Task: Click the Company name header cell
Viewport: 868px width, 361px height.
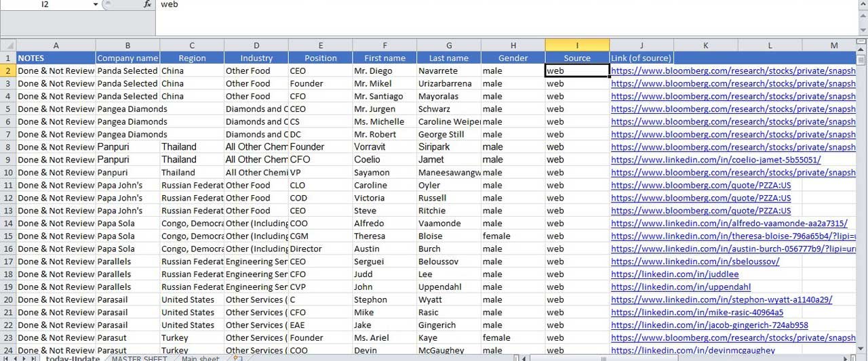Action: (x=127, y=58)
